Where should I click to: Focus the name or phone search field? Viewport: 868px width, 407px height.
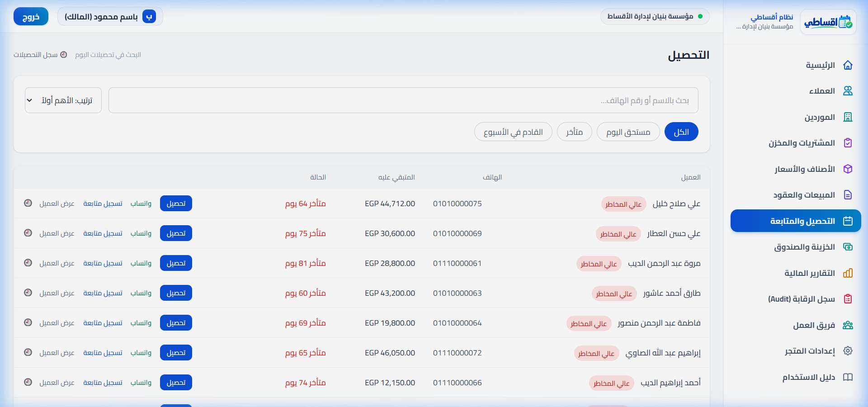[403, 100]
